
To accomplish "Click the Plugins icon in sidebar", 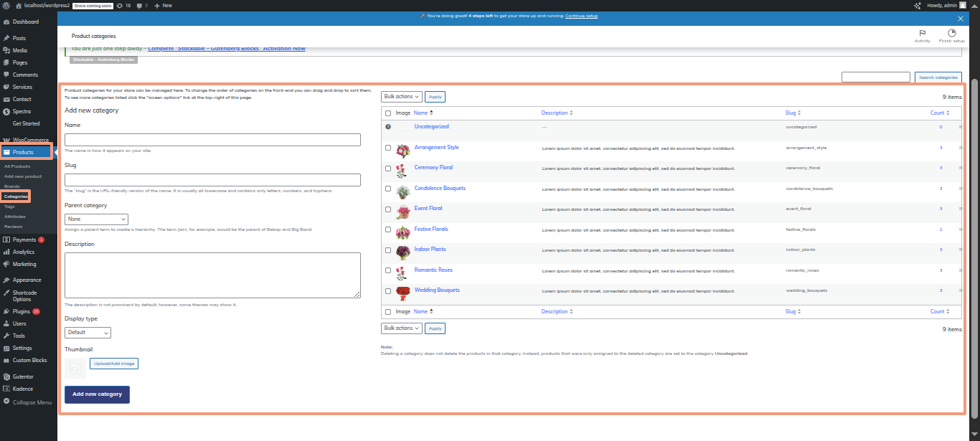I will pyautogui.click(x=6, y=312).
